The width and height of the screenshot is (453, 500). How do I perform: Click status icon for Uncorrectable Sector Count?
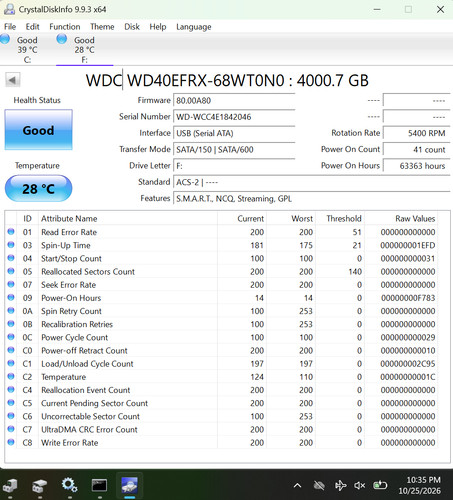pos(11,416)
